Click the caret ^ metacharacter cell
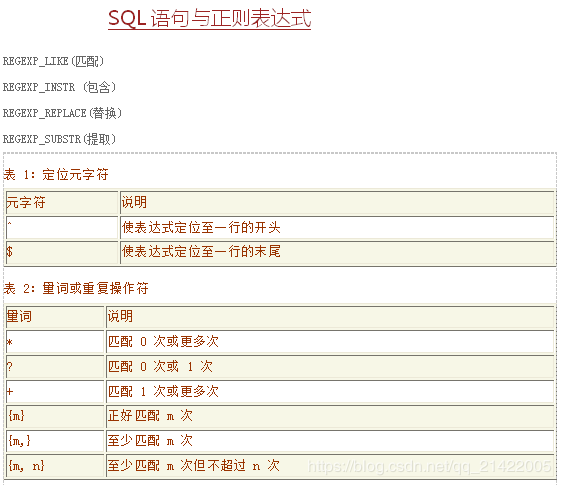 pyautogui.click(x=62, y=227)
